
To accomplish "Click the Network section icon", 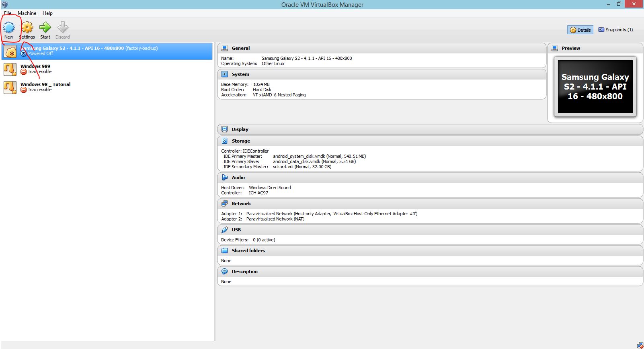I will 225,204.
